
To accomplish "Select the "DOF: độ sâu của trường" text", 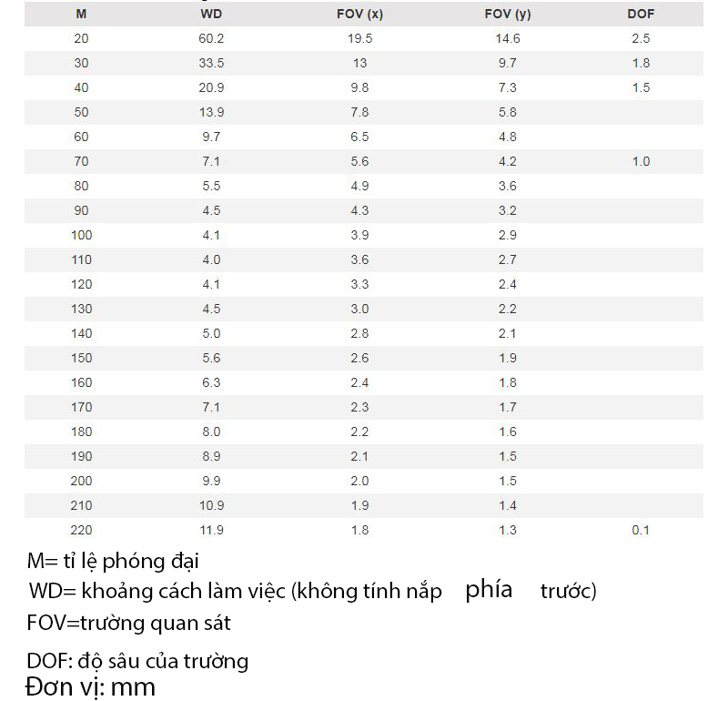I will point(137,661).
